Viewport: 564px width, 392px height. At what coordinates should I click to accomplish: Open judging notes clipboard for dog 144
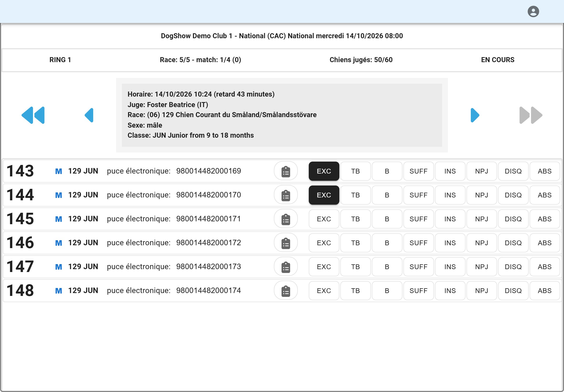pos(286,195)
